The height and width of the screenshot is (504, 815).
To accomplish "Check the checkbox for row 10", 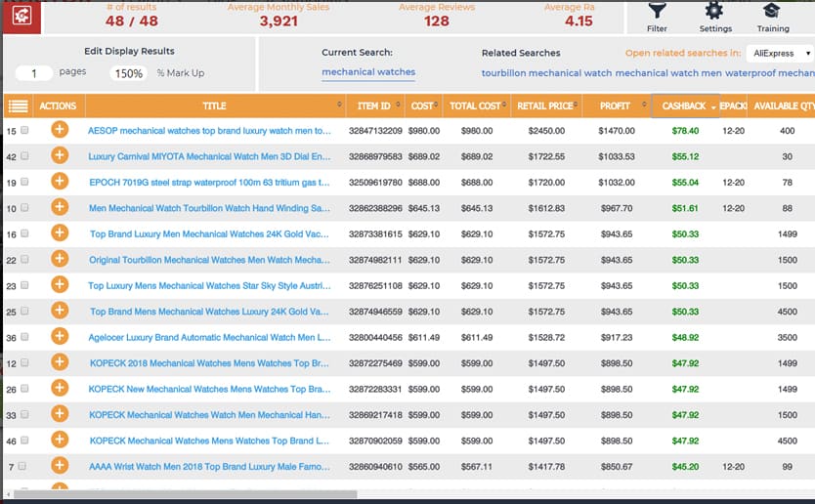I will [24, 208].
